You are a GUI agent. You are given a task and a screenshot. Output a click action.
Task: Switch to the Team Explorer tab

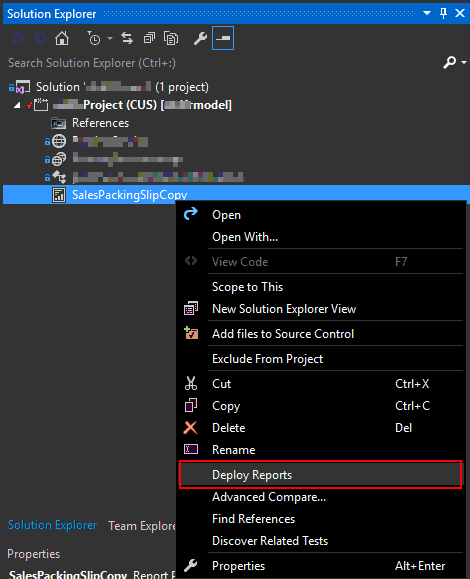click(142, 525)
